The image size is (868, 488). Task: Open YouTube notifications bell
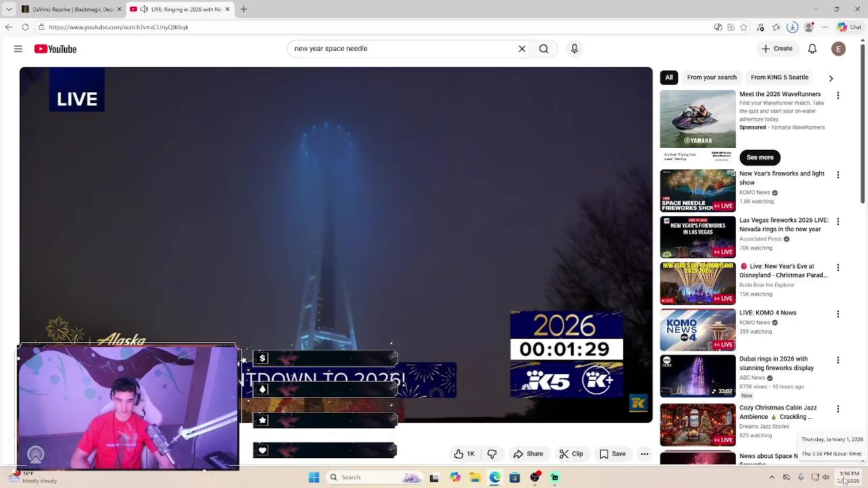point(812,49)
